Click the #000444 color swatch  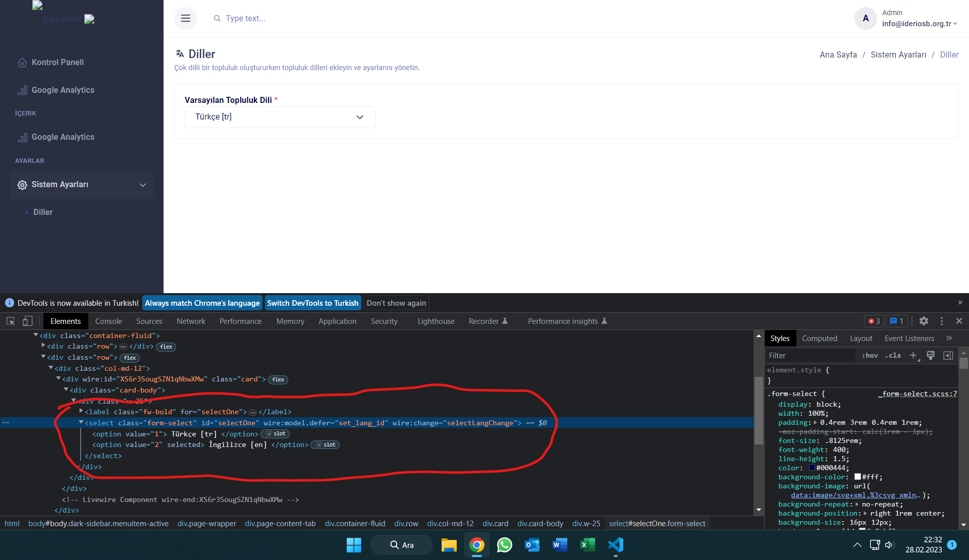(x=812, y=468)
